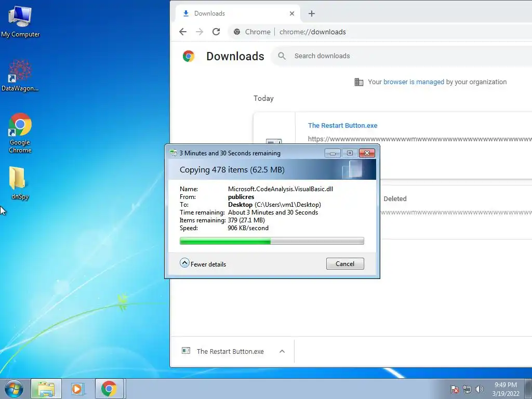Click the organization building icon
Screen dimensions: 532x399
pyautogui.click(x=358, y=82)
